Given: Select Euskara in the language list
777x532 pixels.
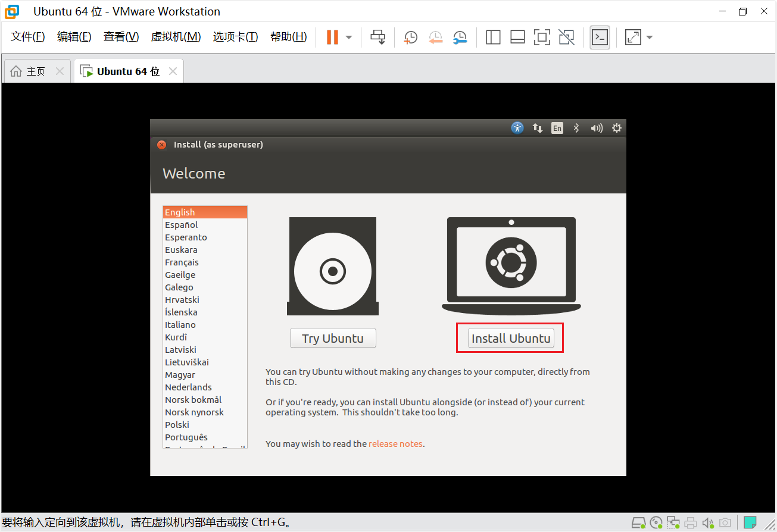Looking at the screenshot, I should [x=205, y=250].
